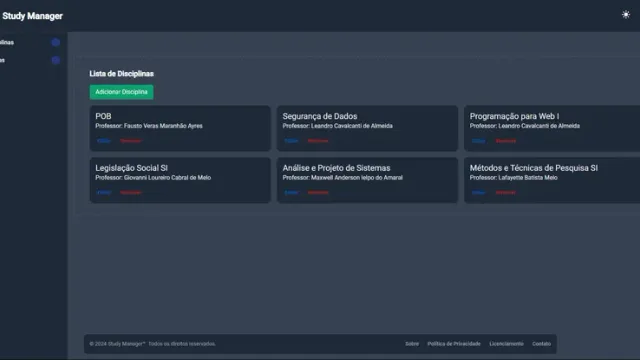The width and height of the screenshot is (640, 360).
Task: Click the Study Manager header title
Action: [x=32, y=16]
